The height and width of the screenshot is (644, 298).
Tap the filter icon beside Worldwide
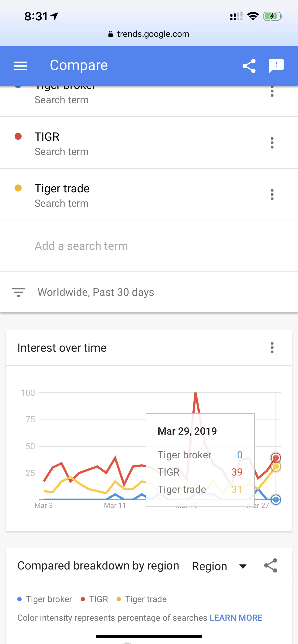coord(19,292)
